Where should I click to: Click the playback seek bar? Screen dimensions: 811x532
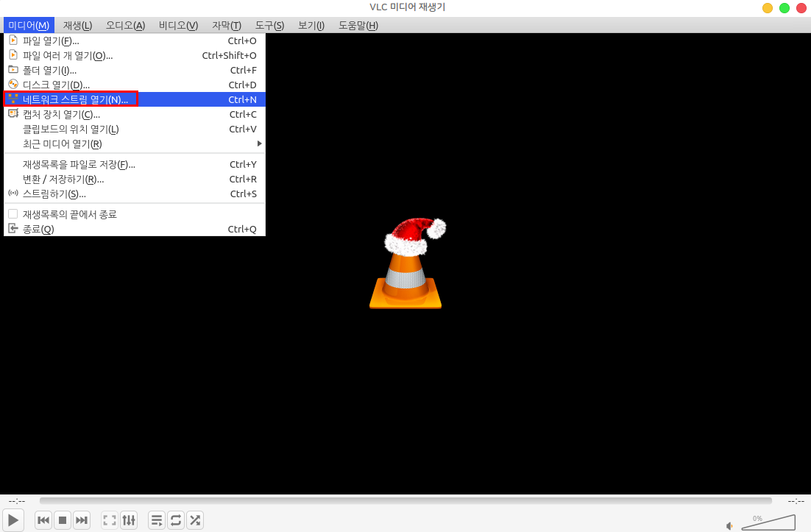point(405,501)
